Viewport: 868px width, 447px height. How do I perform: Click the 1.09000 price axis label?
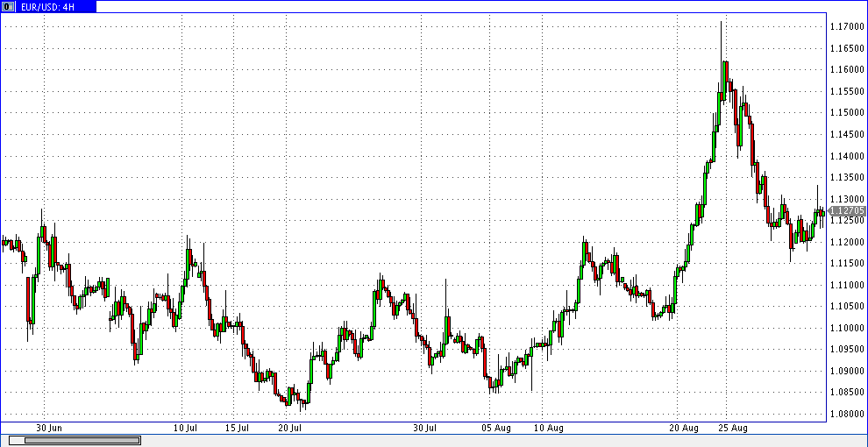(x=847, y=372)
